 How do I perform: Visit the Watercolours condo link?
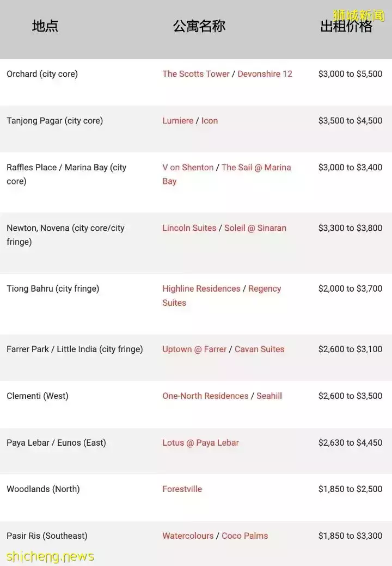pos(188,536)
